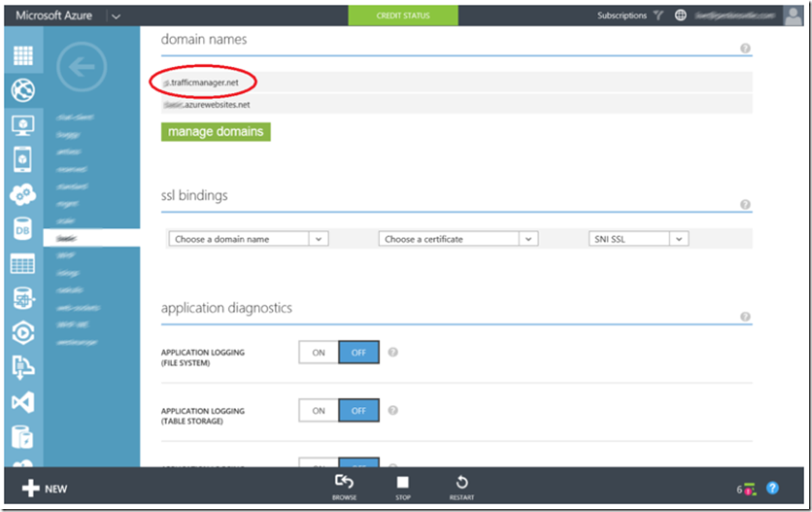Click the Microsoft Azure logo
Viewport: 812px width, 512px height.
[x=54, y=15]
